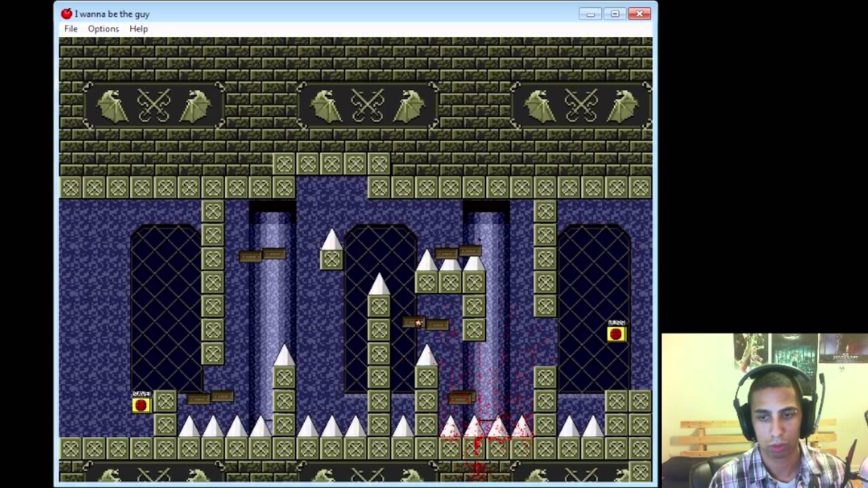Viewport: 868px width, 488px height.
Task: Open the Options menu
Action: click(x=103, y=28)
